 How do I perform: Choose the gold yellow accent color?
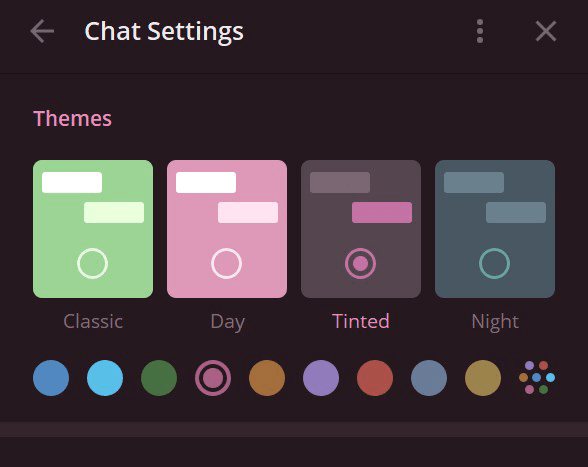(x=483, y=378)
